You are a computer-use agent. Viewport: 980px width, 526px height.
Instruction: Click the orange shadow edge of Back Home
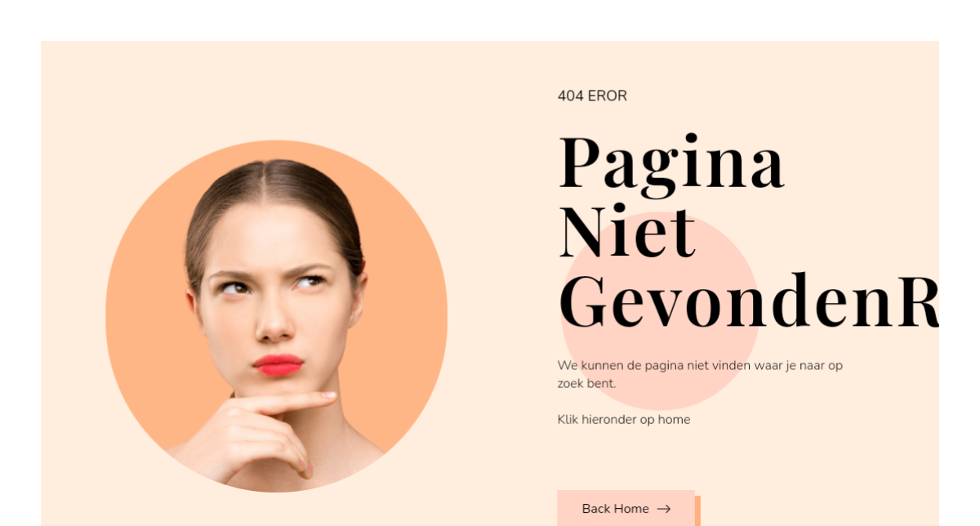(697, 510)
